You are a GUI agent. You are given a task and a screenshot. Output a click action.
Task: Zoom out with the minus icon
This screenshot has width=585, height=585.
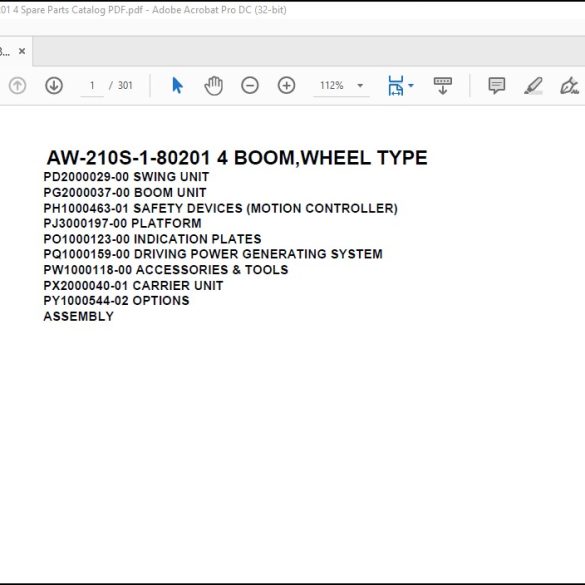250,85
